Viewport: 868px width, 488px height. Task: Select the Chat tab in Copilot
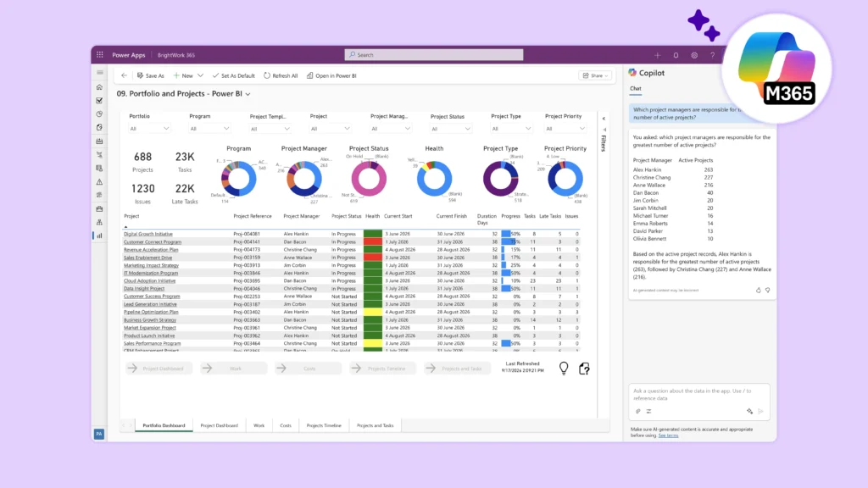(x=636, y=88)
